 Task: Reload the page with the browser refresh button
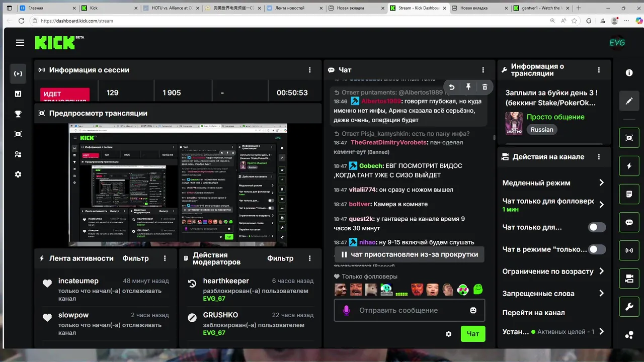(x=21, y=21)
